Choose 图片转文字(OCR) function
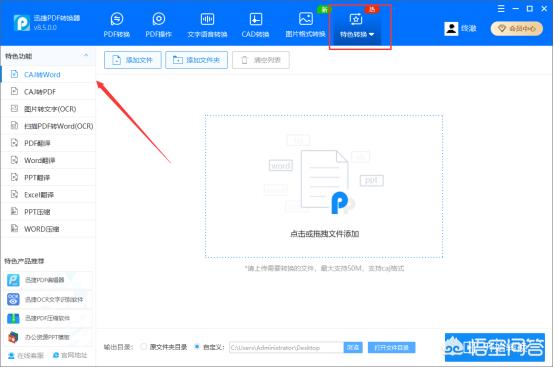Screen dimensions: 554x367 48,109
